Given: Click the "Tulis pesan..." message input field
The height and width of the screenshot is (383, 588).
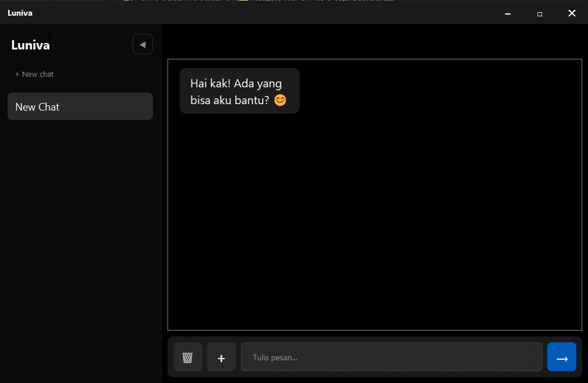Looking at the screenshot, I should click(x=391, y=357).
